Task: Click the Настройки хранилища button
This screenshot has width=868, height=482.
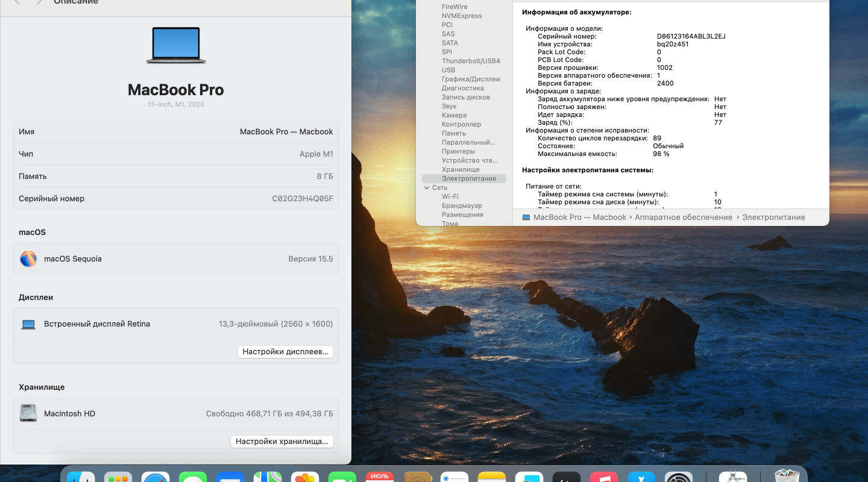Action: pyautogui.click(x=281, y=441)
